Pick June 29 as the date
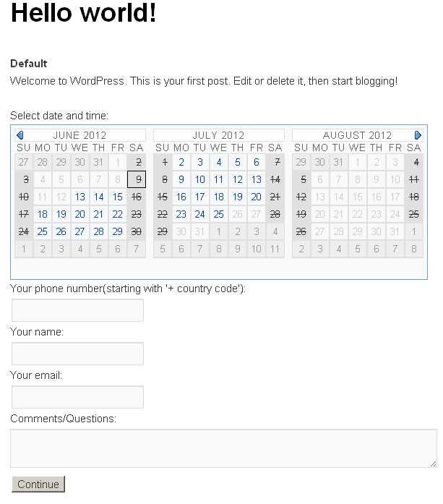 (118, 231)
